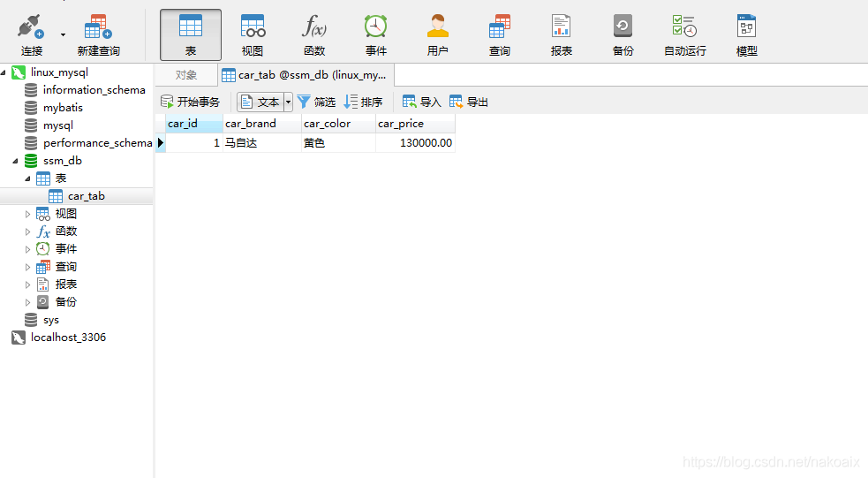The height and width of the screenshot is (478, 868).
Task: Select 报表 in the tree
Action: [x=66, y=285]
